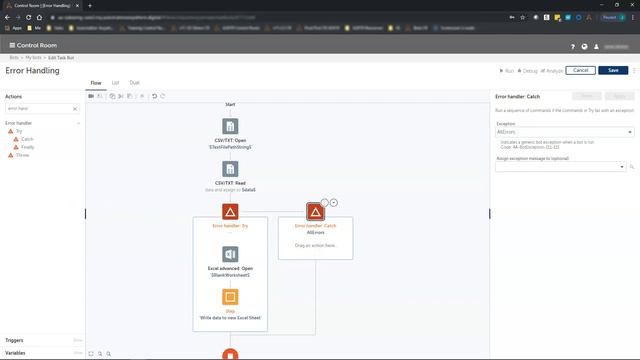This screenshot has height=360, width=640.
Task: Open the user profile icon in header
Action: (x=596, y=47)
